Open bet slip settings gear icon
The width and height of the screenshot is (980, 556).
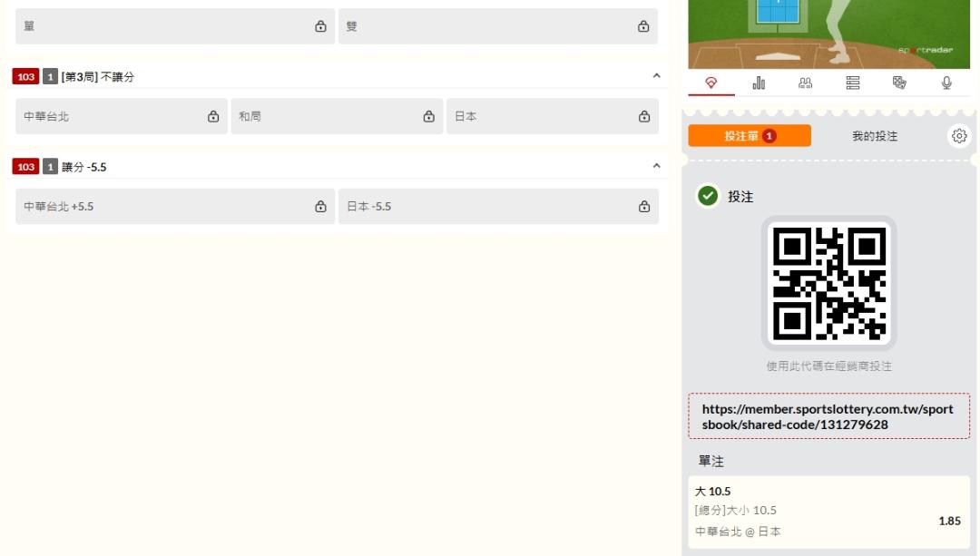tap(959, 135)
